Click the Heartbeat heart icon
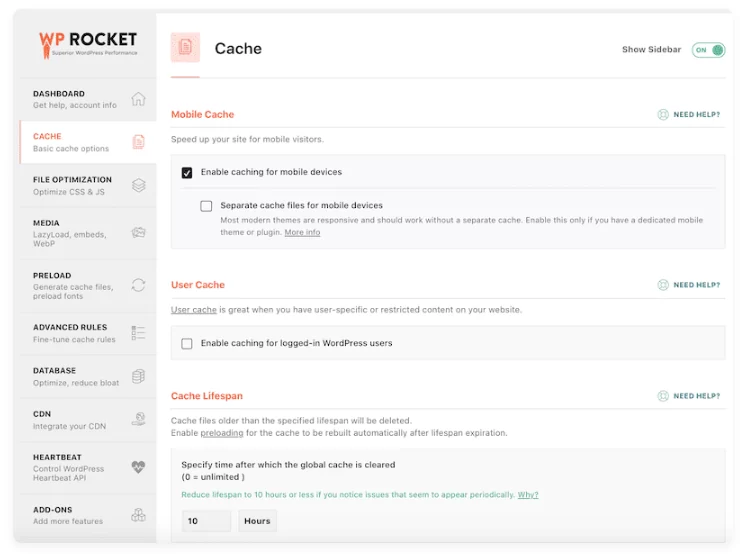Image resolution: width=747 pixels, height=554 pixels. pos(138,467)
